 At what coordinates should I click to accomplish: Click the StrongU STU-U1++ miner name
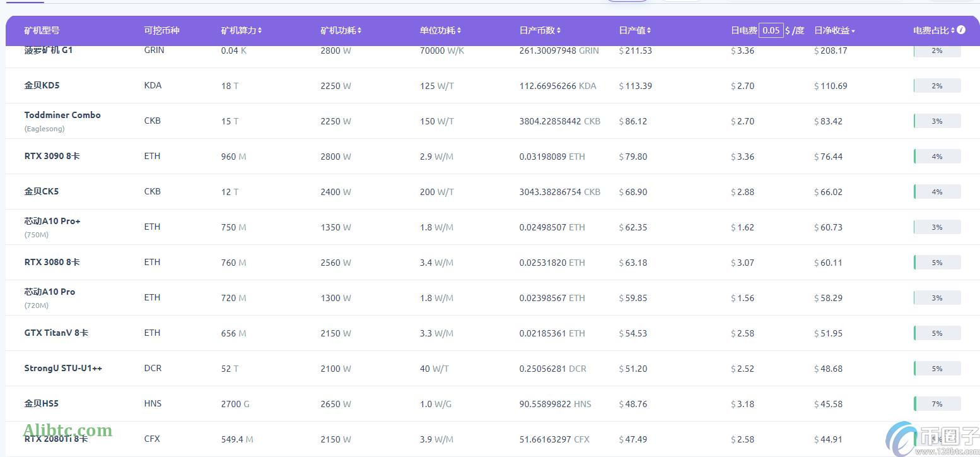(x=63, y=368)
